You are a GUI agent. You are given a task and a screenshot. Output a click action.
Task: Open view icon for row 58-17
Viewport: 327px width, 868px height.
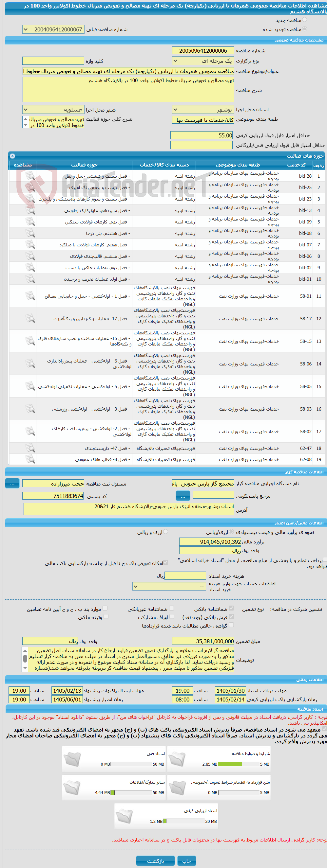(x=30, y=318)
